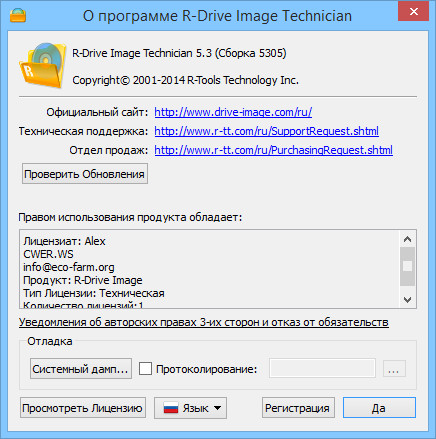Click the Тип Лицензии: Техническая line
Viewport: 436px width, 439px height.
[94, 293]
